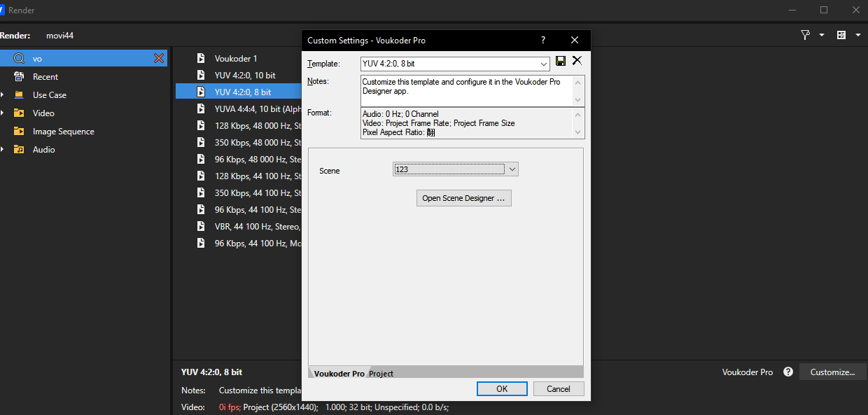Switch to the Project tab

pyautogui.click(x=381, y=374)
